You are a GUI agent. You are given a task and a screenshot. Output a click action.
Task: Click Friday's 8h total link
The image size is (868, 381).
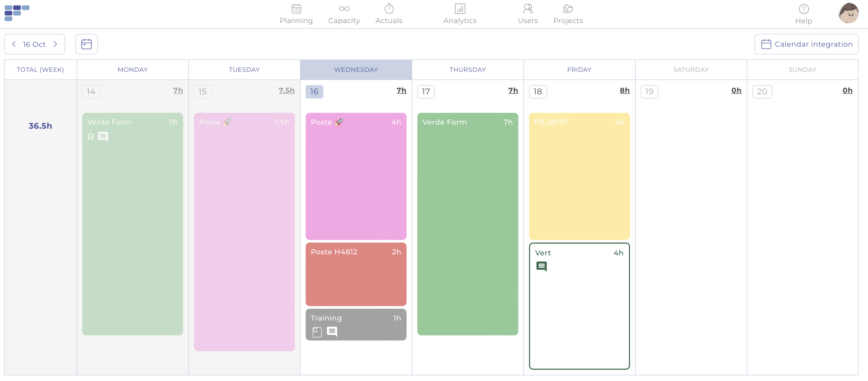tap(625, 90)
